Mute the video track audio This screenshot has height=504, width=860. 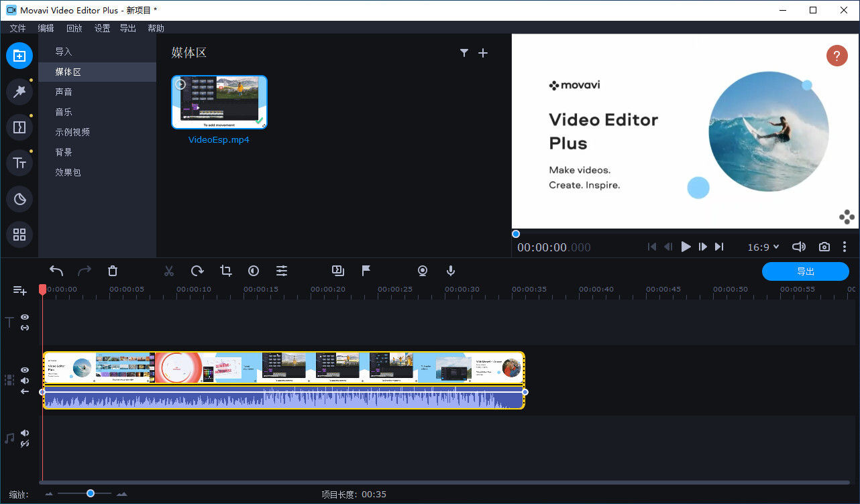[25, 381]
